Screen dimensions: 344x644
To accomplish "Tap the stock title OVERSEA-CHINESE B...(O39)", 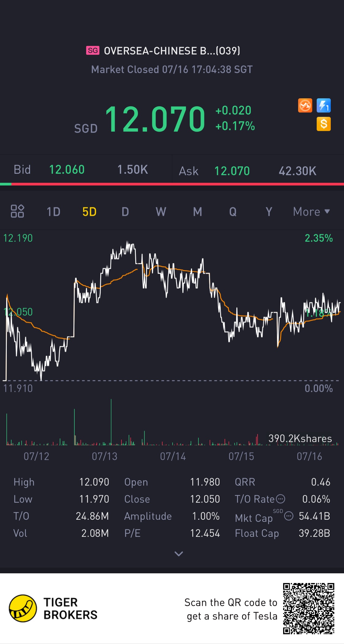I will (172, 51).
